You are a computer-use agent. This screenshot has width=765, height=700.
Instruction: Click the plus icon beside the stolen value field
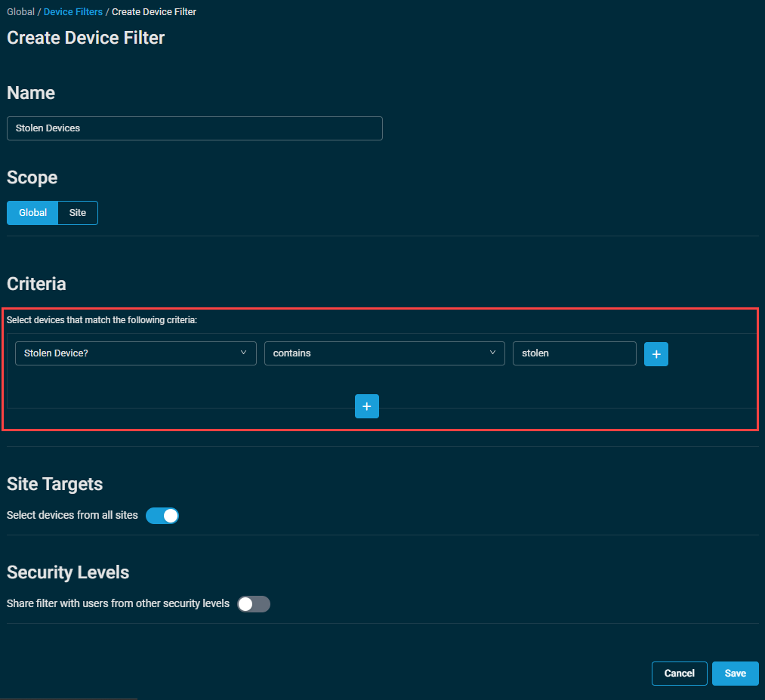[x=655, y=354]
